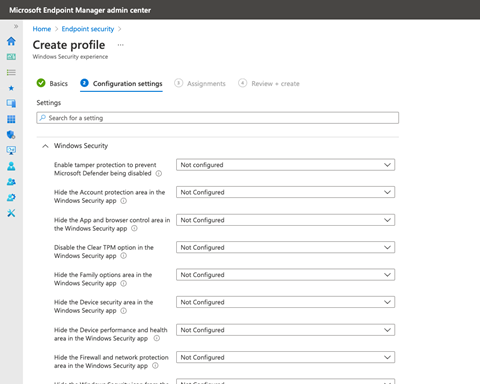This screenshot has width=480, height=384.
Task: Switch to the Assignments step tab
Action: [x=200, y=83]
